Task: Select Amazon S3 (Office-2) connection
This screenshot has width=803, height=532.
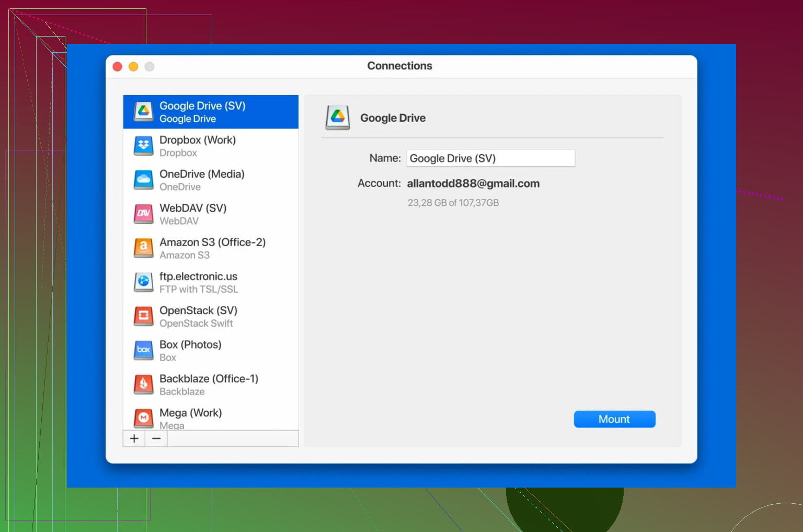Action: [211, 248]
